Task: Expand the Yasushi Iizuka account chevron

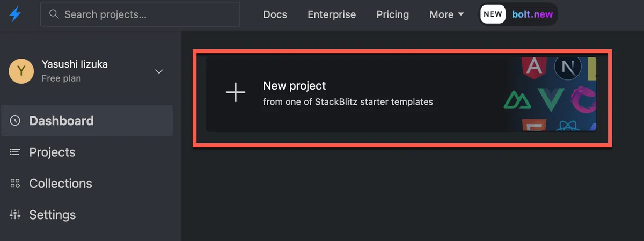Action: point(159,71)
